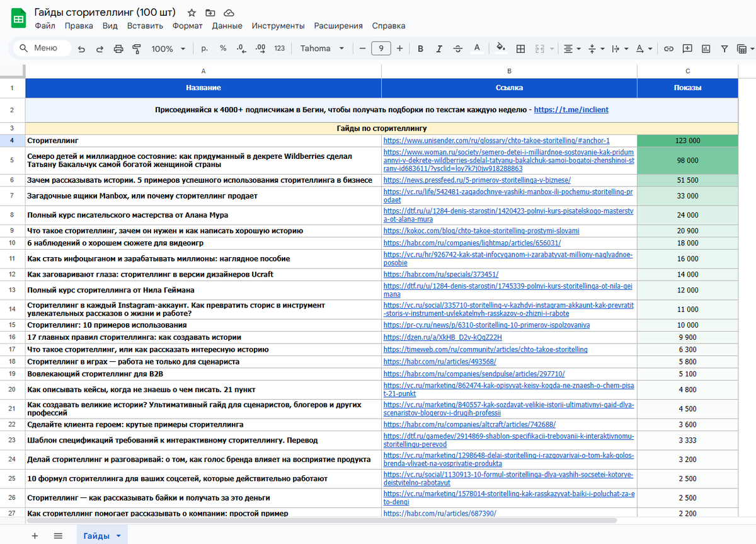Undo the last action

click(x=82, y=49)
